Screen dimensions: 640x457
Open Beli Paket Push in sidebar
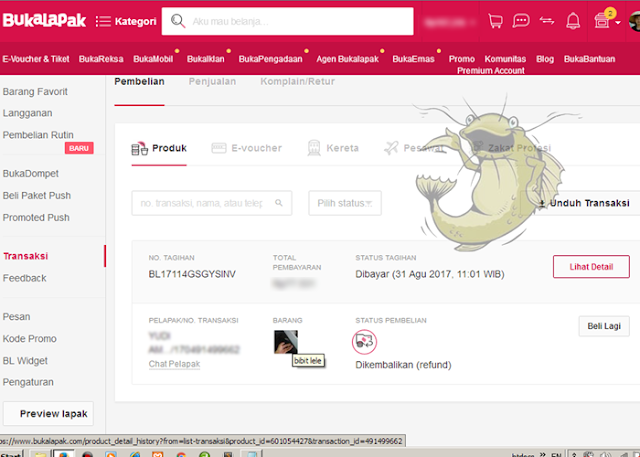pyautogui.click(x=37, y=195)
